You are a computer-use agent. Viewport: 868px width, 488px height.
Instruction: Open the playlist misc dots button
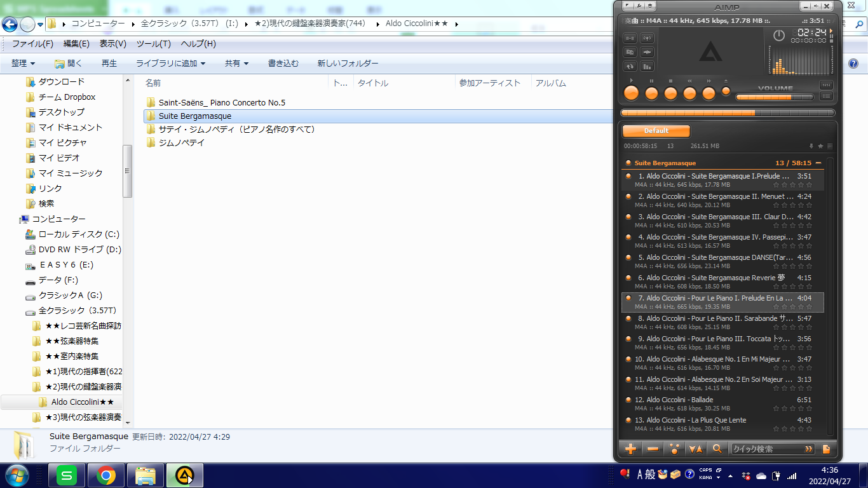(674, 449)
